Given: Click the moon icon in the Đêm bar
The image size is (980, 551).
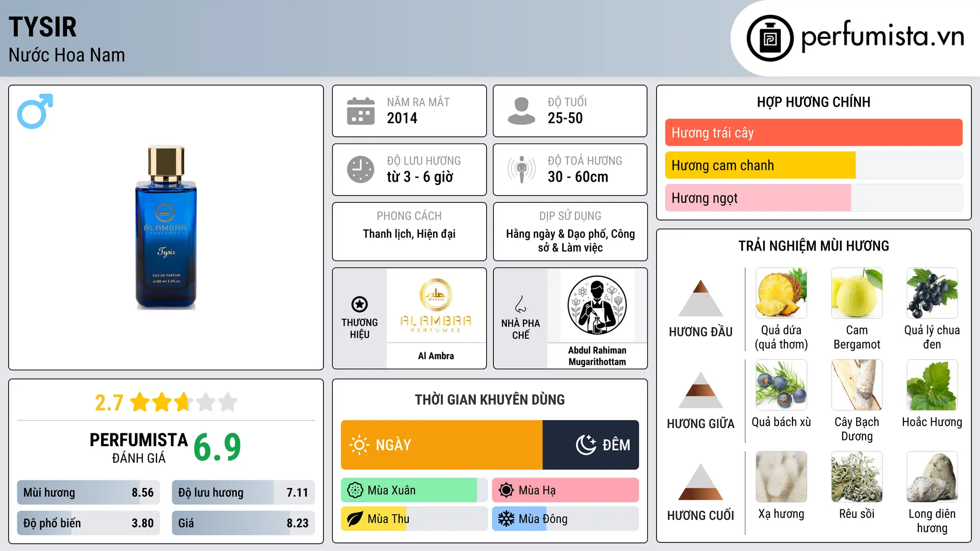Looking at the screenshot, I should [586, 445].
